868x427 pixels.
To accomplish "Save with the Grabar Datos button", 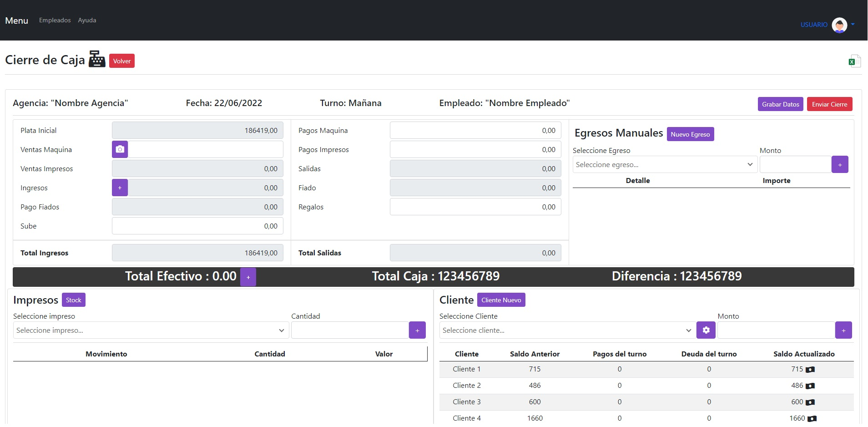I will click(x=780, y=104).
